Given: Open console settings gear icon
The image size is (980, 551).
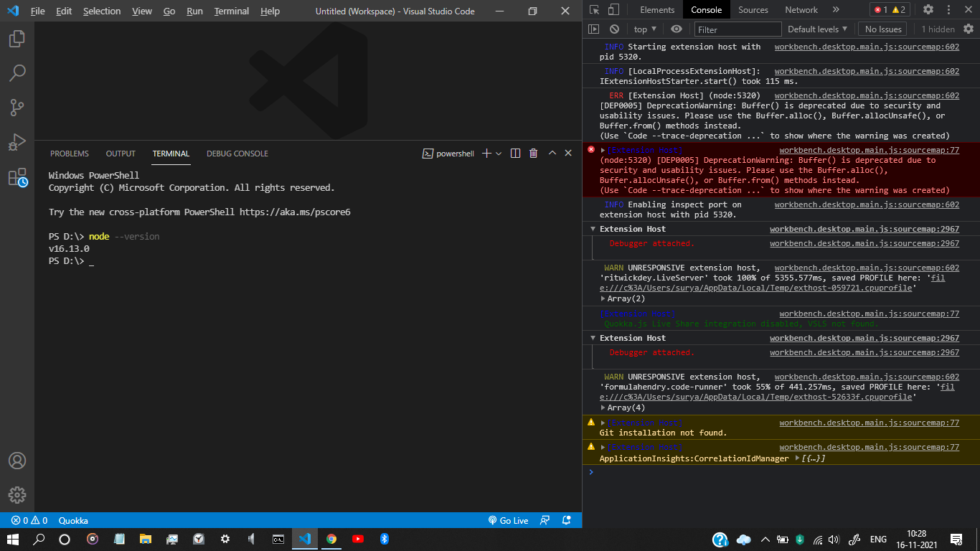Looking at the screenshot, I should 969,29.
